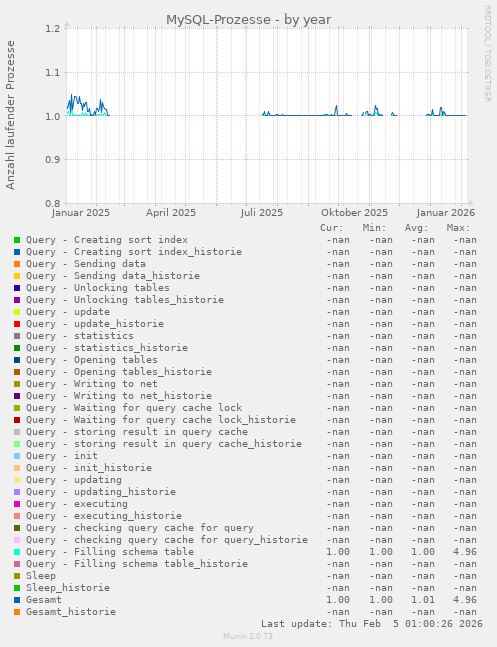Click the Min: column header
This screenshot has width=497, height=647.
(374, 228)
